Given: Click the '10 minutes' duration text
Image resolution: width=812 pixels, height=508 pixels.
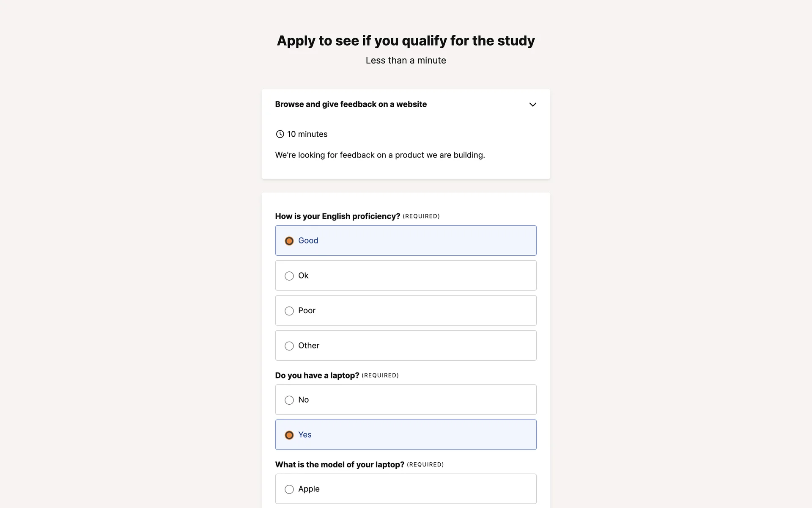Looking at the screenshot, I should click(x=307, y=134).
